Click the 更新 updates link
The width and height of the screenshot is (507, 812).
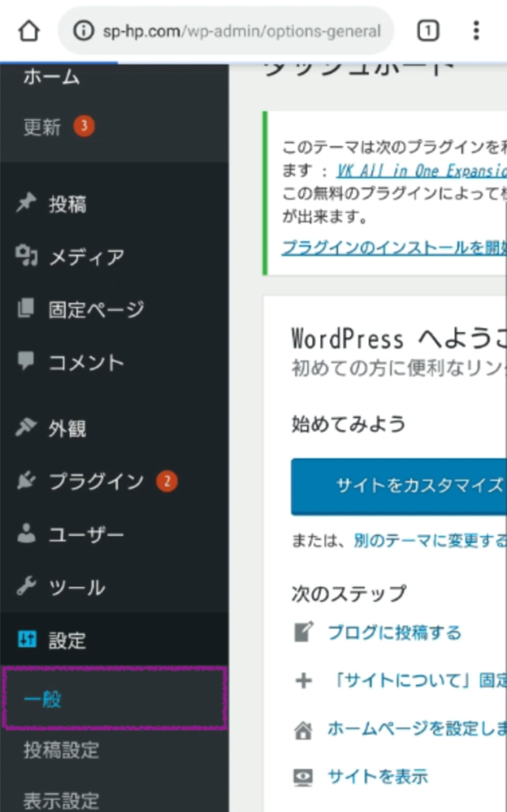(42, 127)
